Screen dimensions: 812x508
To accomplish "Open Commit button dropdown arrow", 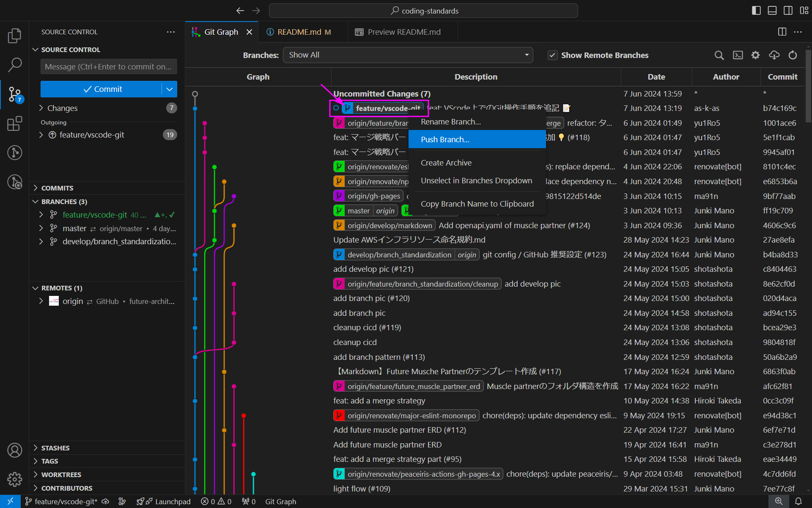I will point(170,89).
